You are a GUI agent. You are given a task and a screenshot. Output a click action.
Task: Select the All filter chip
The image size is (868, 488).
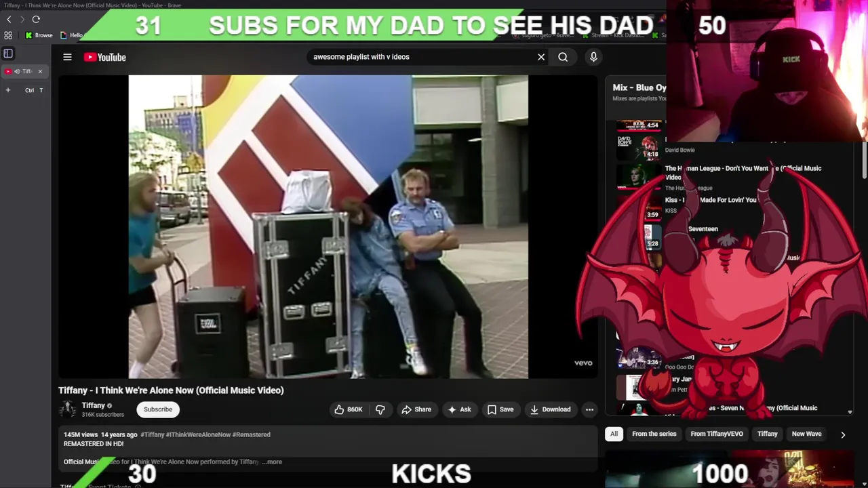tap(614, 434)
